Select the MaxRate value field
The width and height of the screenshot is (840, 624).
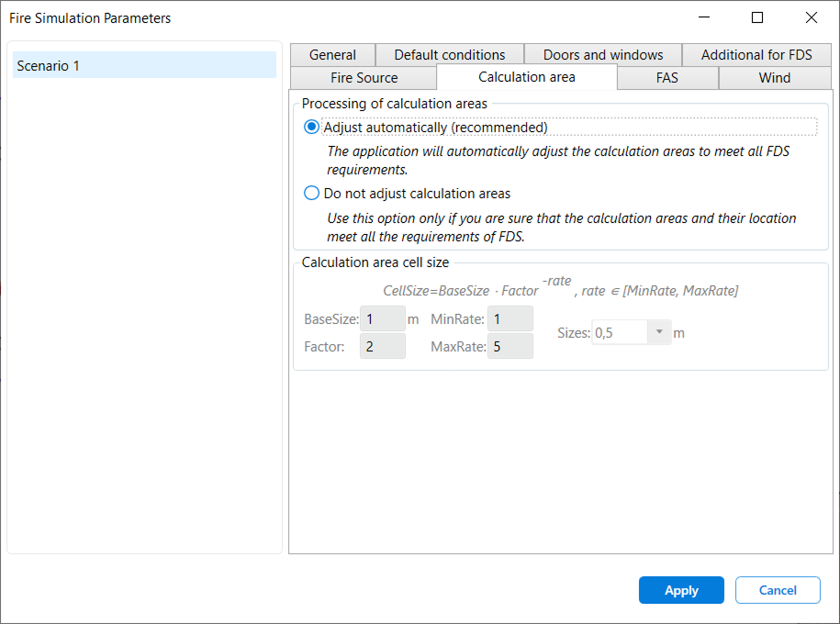tap(510, 346)
